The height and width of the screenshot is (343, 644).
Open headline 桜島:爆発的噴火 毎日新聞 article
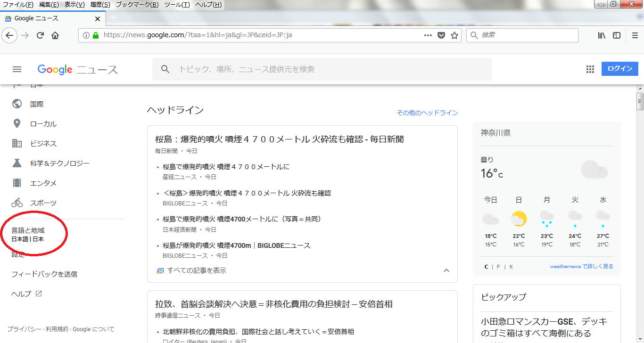279,139
